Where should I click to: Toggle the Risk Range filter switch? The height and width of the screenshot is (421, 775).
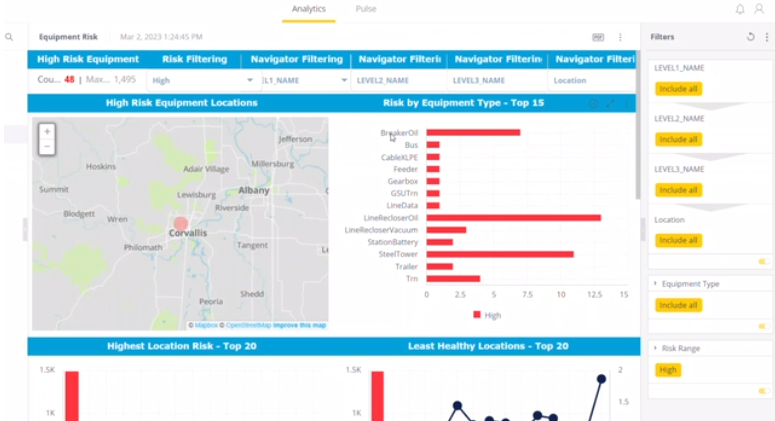click(764, 391)
